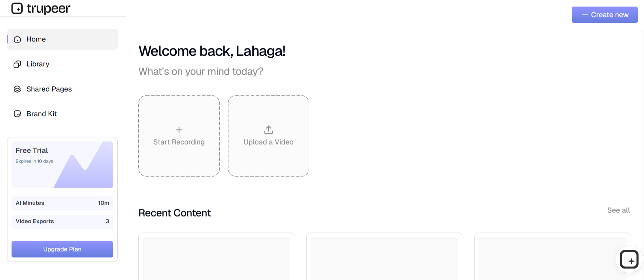
Task: Open See all recent content
Action: 619,210
